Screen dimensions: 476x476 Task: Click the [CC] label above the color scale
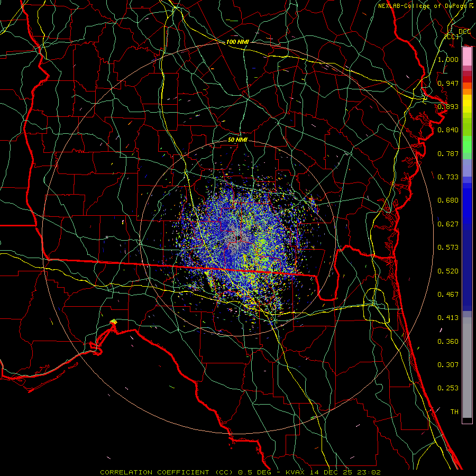[452, 36]
